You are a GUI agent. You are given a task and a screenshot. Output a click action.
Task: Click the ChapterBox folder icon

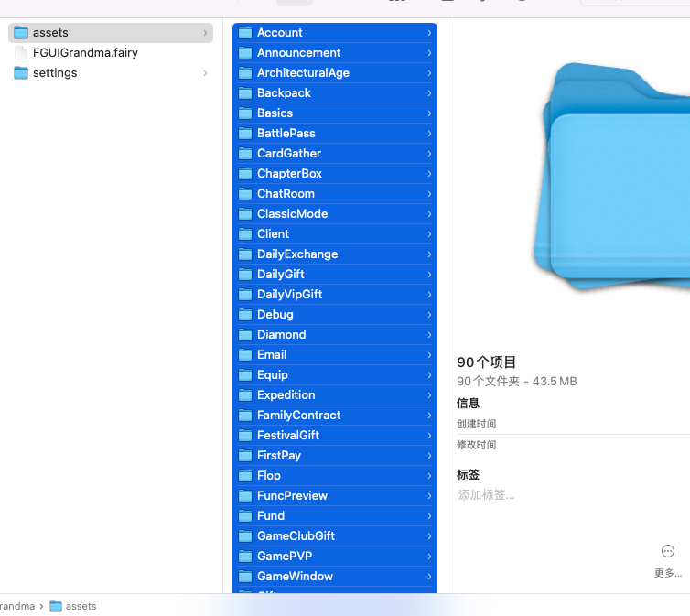click(x=245, y=174)
